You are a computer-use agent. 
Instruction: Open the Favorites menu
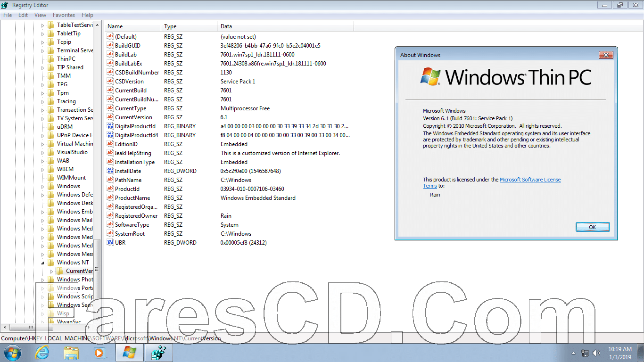pyautogui.click(x=64, y=15)
